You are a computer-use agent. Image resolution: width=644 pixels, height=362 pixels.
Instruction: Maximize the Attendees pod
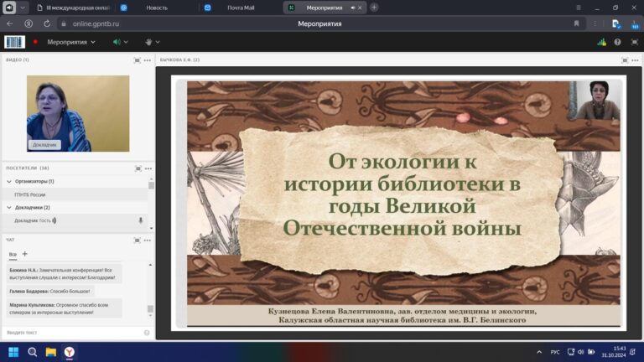138,168
